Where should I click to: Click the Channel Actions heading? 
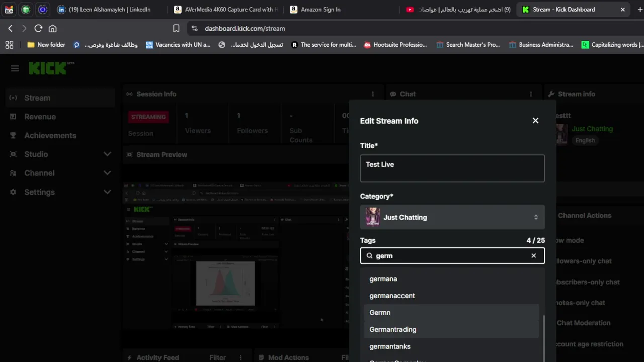pos(585,215)
